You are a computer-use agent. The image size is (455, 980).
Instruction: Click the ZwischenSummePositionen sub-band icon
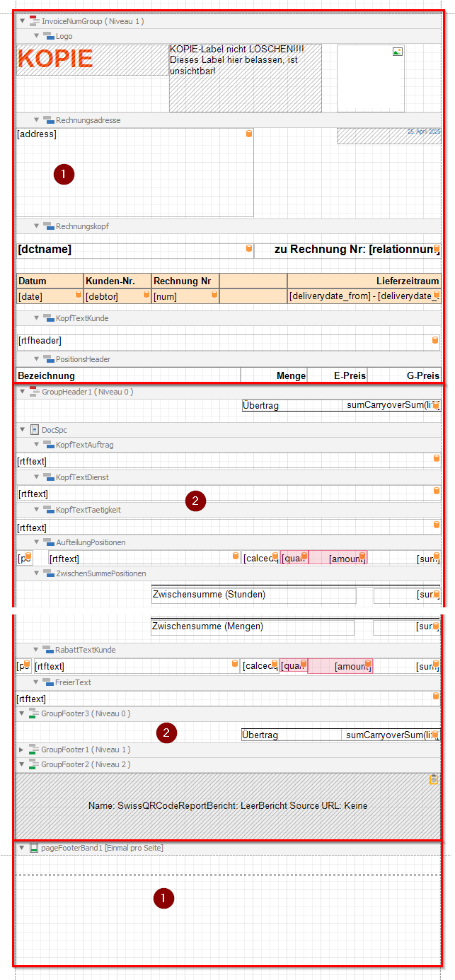click(48, 573)
